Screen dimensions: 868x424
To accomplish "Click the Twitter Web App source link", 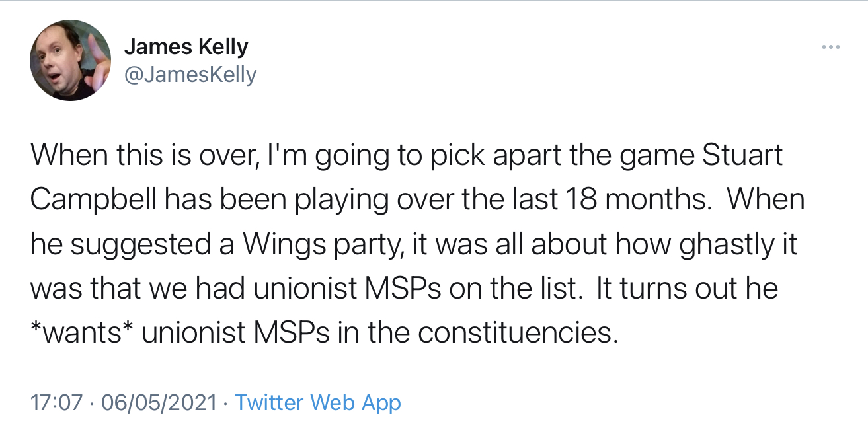I will click(318, 402).
